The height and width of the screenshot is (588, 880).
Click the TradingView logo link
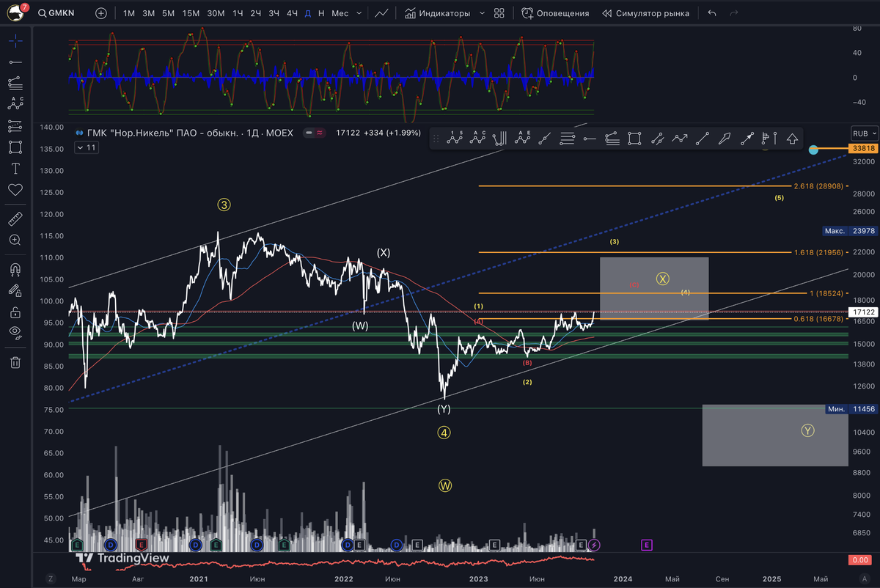[124, 558]
